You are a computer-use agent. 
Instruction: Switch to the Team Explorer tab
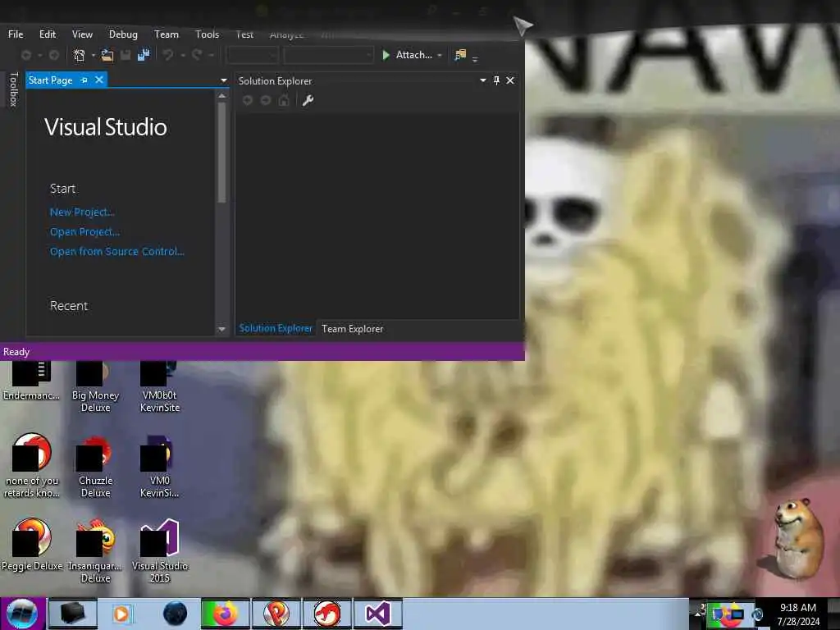pos(353,329)
